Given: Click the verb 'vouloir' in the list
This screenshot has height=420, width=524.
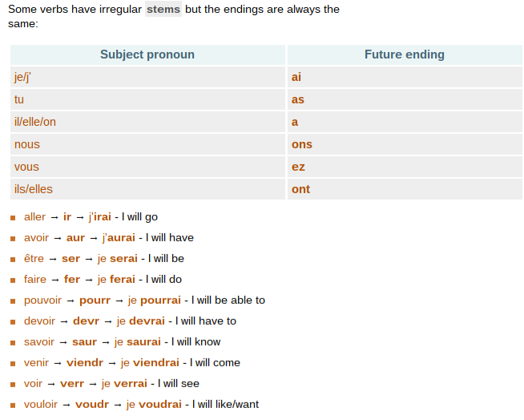Looking at the screenshot, I should [x=41, y=405].
